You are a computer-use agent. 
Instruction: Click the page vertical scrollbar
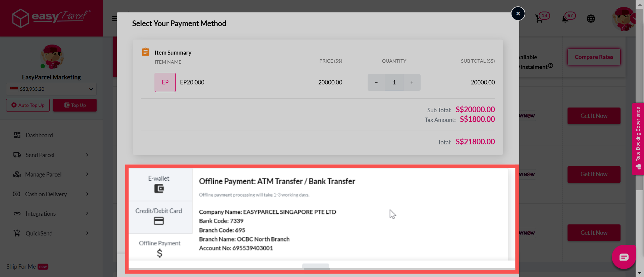(x=640, y=99)
